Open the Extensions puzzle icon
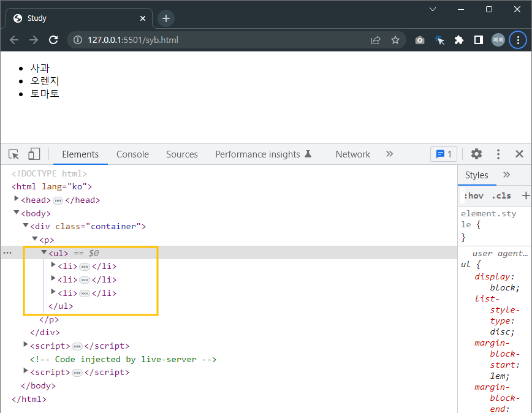The image size is (532, 413). tap(459, 40)
